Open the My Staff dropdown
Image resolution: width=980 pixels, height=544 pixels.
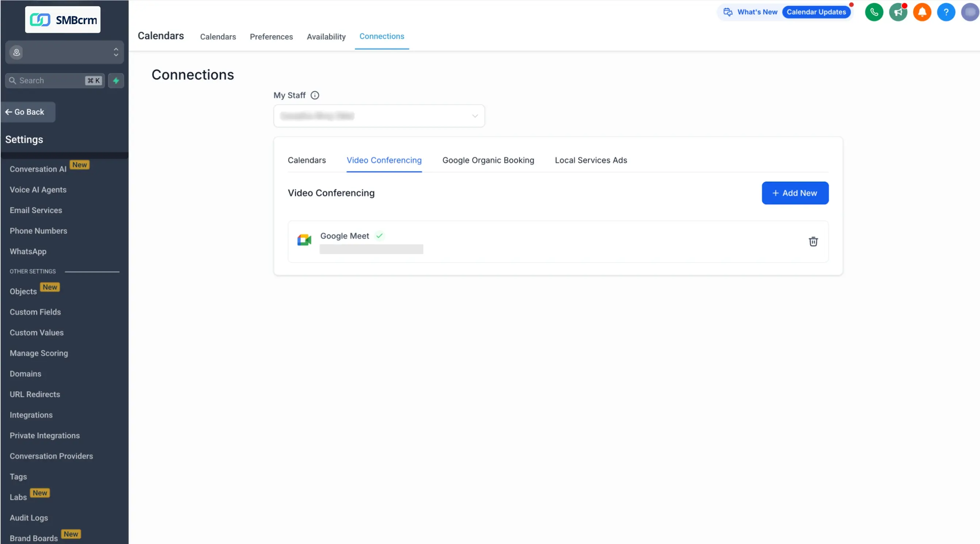click(379, 116)
